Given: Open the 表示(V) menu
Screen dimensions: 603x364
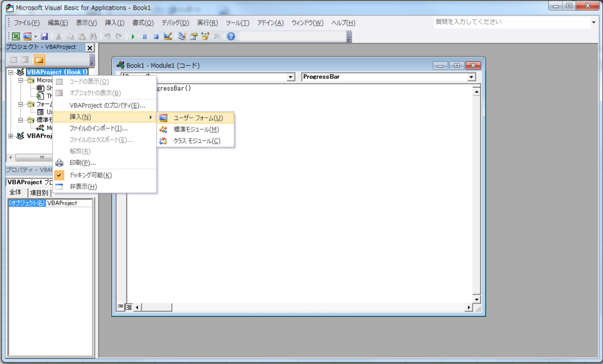Looking at the screenshot, I should (86, 23).
